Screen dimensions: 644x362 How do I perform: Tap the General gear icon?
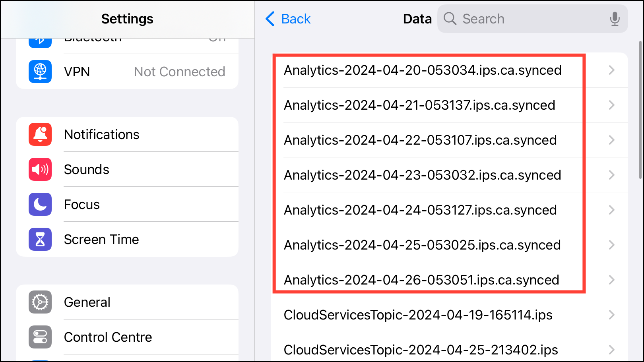[x=40, y=302]
